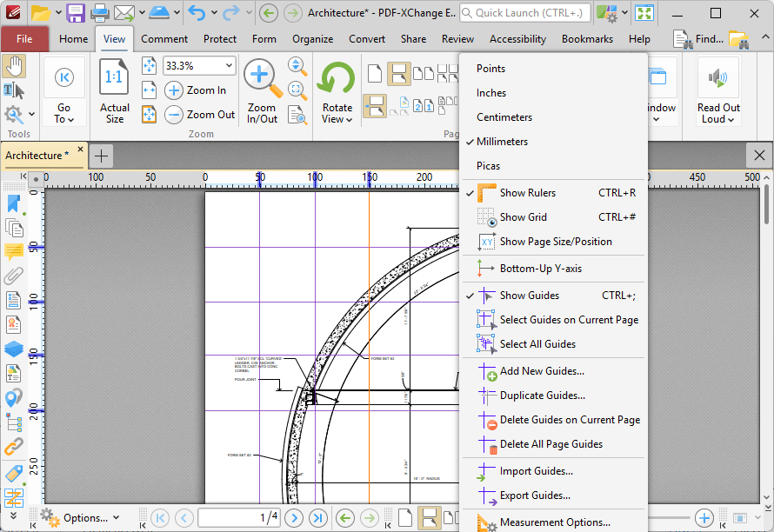
Task: Click the Zoom Out button
Action: (200, 115)
